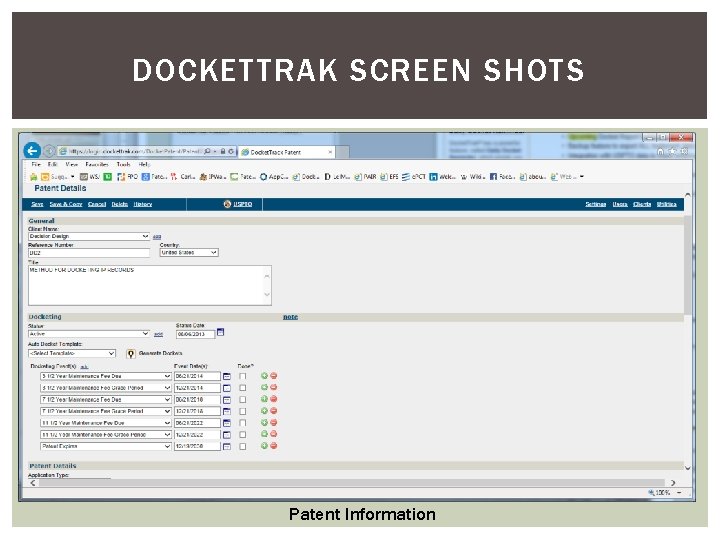Add row after 11 1/2 Year Maintenance Fee Due
720x540 pixels.
click(264, 422)
